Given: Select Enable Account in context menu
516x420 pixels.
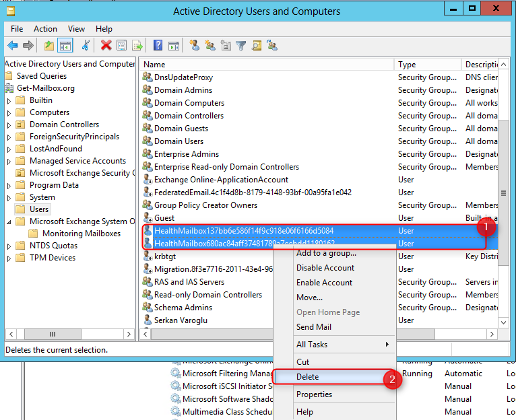Looking at the screenshot, I should [334, 283].
